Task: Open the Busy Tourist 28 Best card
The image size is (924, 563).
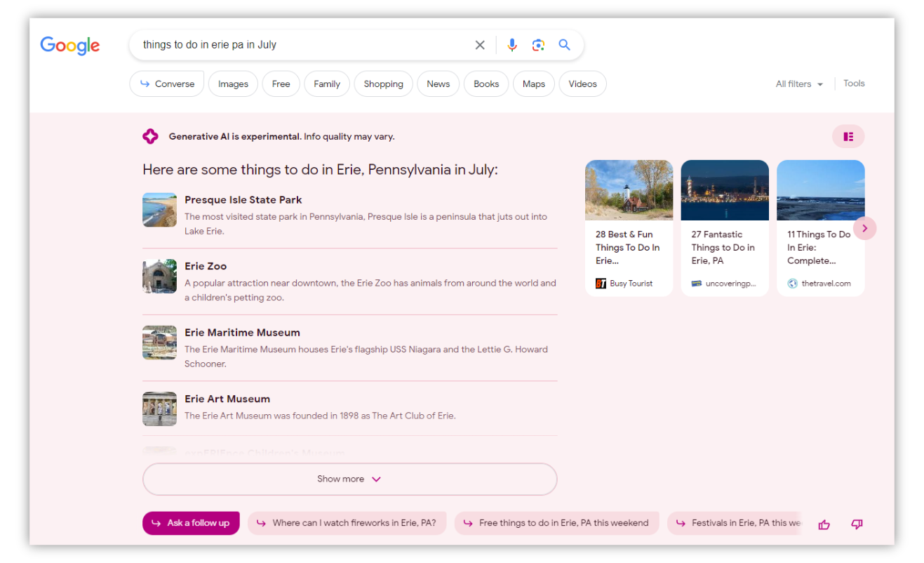Action: click(629, 228)
